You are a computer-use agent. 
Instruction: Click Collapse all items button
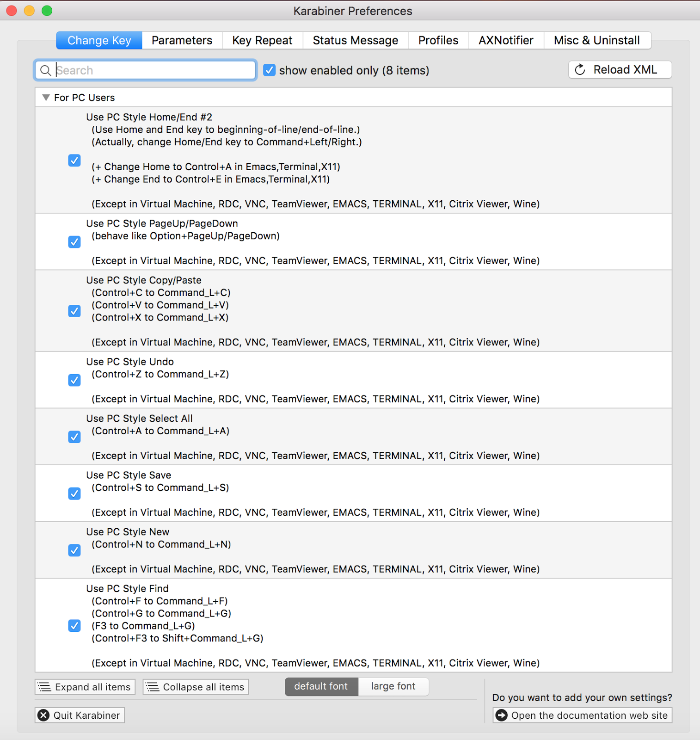point(196,687)
